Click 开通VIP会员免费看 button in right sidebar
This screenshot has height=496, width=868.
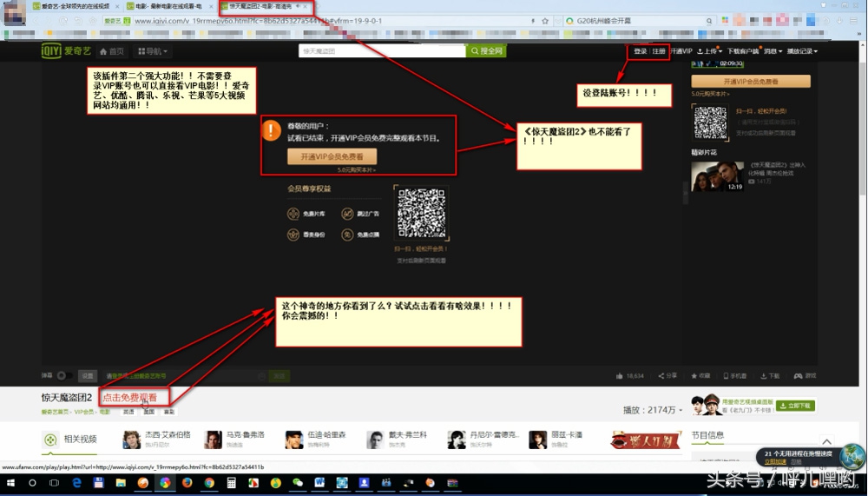(751, 82)
